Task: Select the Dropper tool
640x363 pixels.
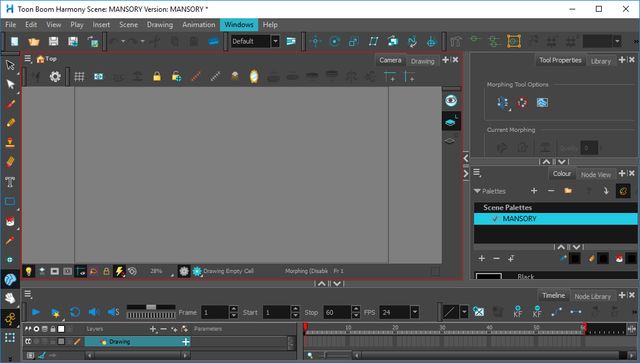Action: [x=10, y=241]
